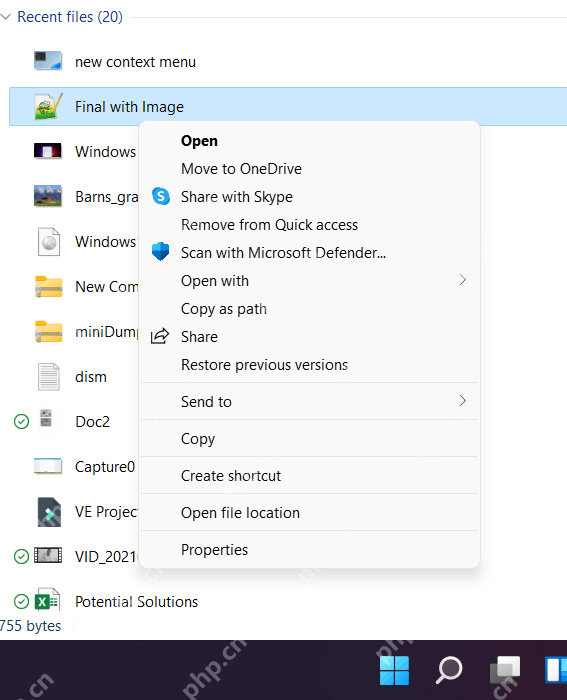Click the Capture0 screenshot thumbnail
This screenshot has height=700, width=567.
tap(48, 466)
